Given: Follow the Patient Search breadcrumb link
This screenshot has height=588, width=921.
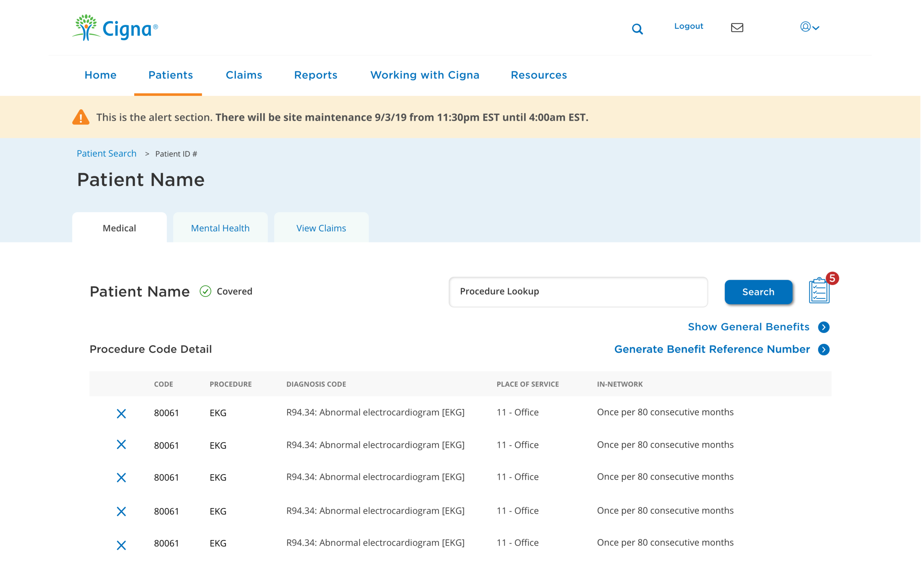Looking at the screenshot, I should tap(106, 153).
